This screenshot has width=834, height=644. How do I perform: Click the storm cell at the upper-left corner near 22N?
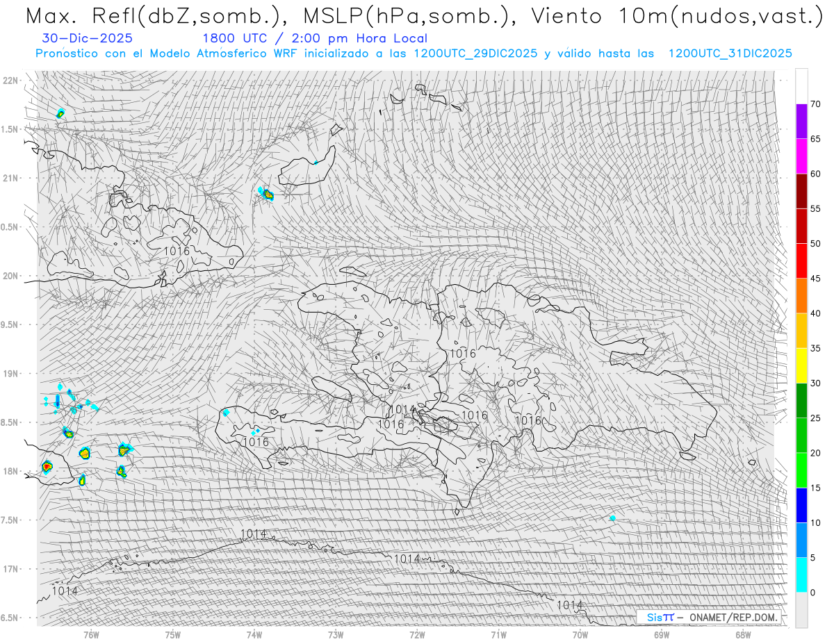60,113
